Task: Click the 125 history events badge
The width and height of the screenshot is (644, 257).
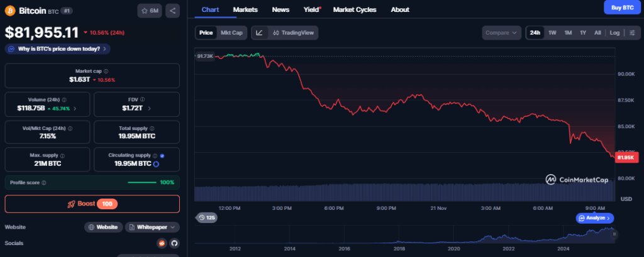Action: click(206, 218)
